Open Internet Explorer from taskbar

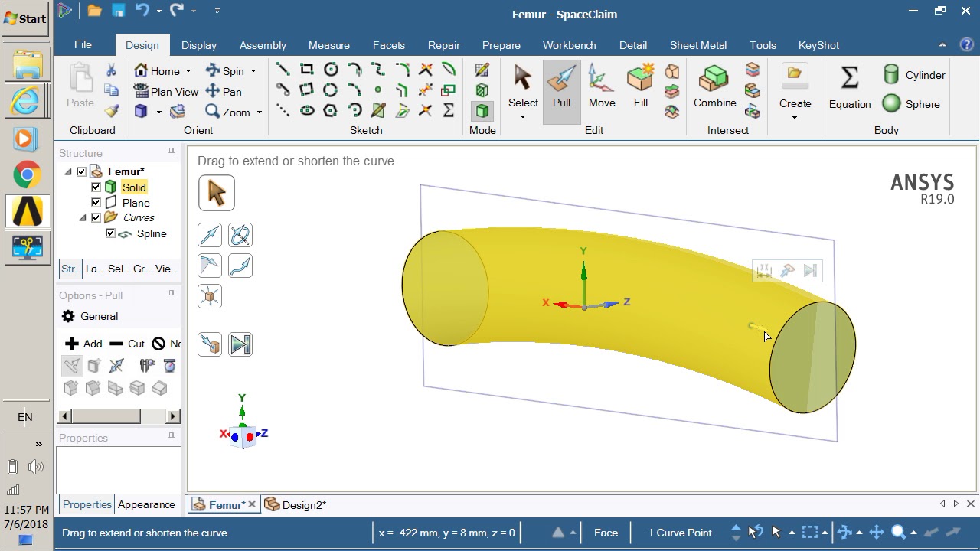click(27, 100)
